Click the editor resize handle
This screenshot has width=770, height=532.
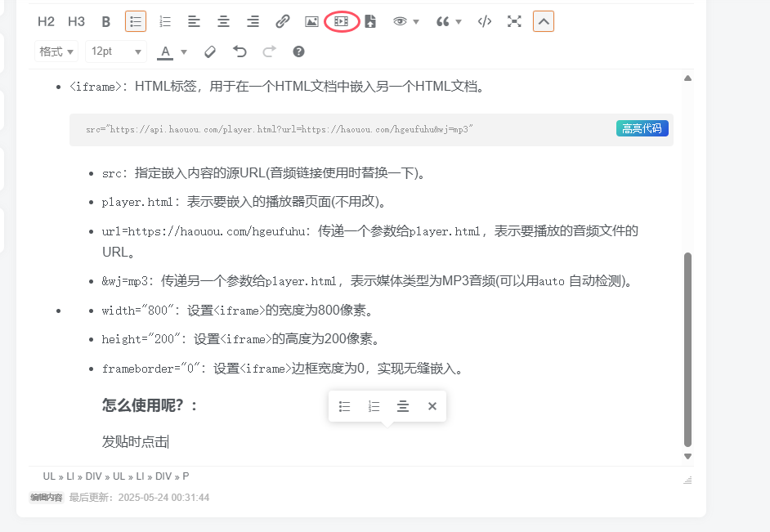click(x=687, y=480)
